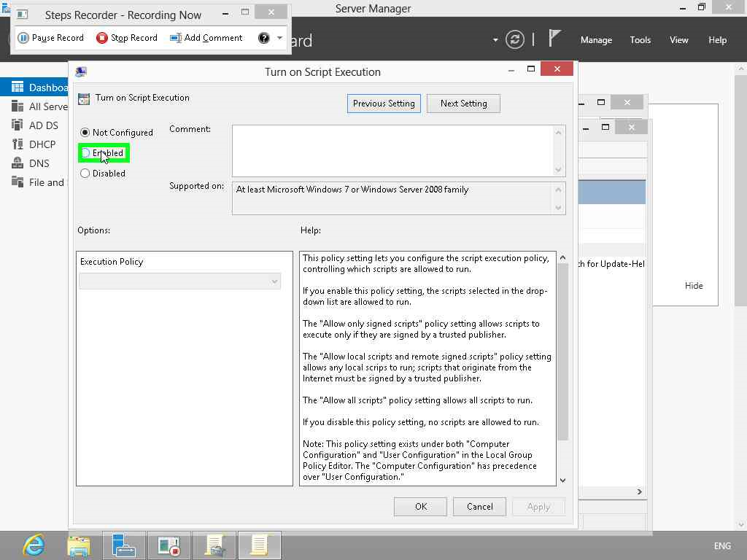Screen dimensions: 747x560
Task: Click Server Manager refresh icon
Action: click(515, 39)
